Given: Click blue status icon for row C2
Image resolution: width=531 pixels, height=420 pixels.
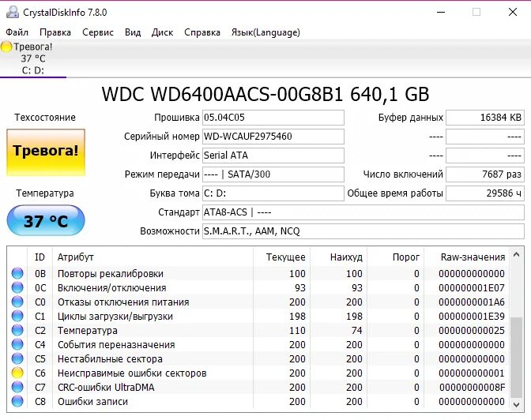Looking at the screenshot, I should tap(17, 330).
